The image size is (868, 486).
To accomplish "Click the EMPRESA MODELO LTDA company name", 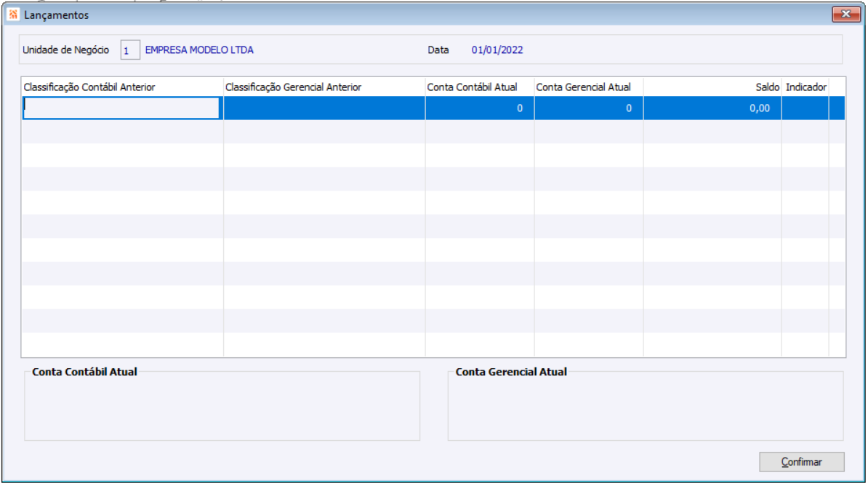I will pos(199,50).
